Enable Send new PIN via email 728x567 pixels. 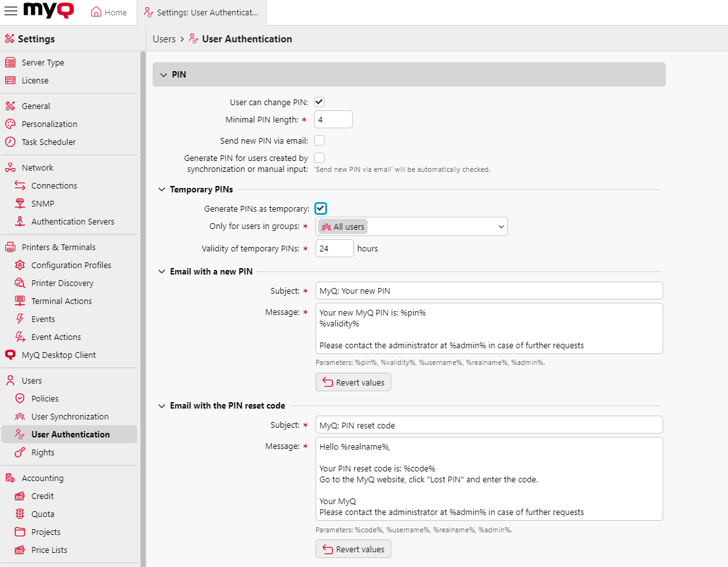(319, 140)
